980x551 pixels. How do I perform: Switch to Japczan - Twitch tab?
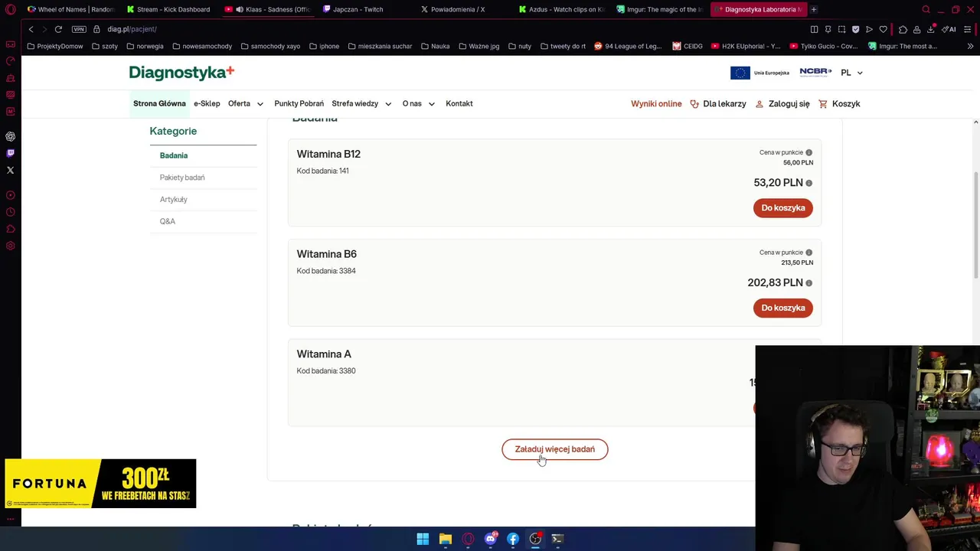coord(366,9)
